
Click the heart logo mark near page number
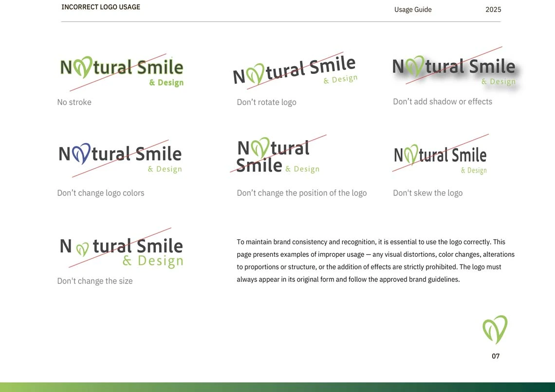pyautogui.click(x=495, y=330)
